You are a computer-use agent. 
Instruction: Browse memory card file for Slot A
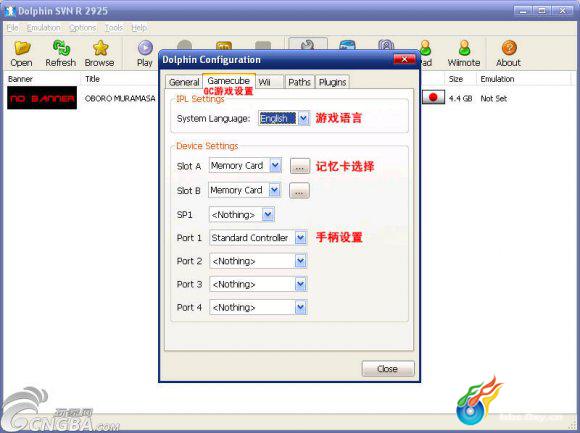tap(300, 166)
